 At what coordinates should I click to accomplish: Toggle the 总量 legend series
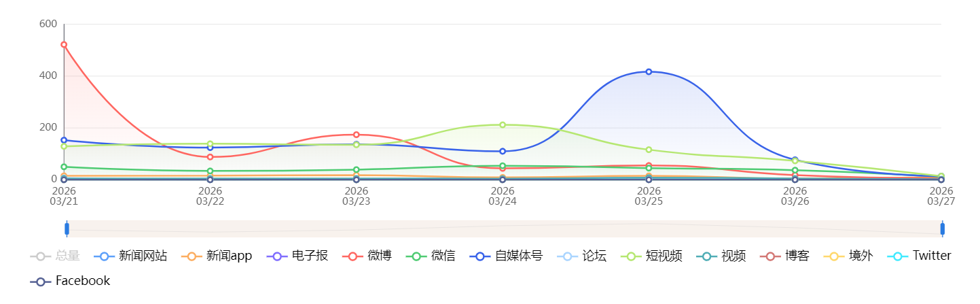click(55, 256)
